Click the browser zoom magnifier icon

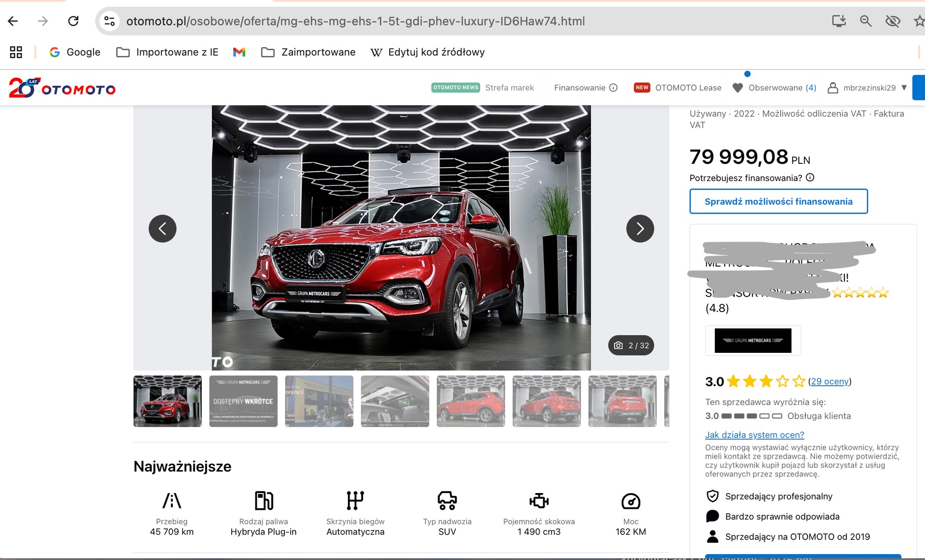coord(865,21)
